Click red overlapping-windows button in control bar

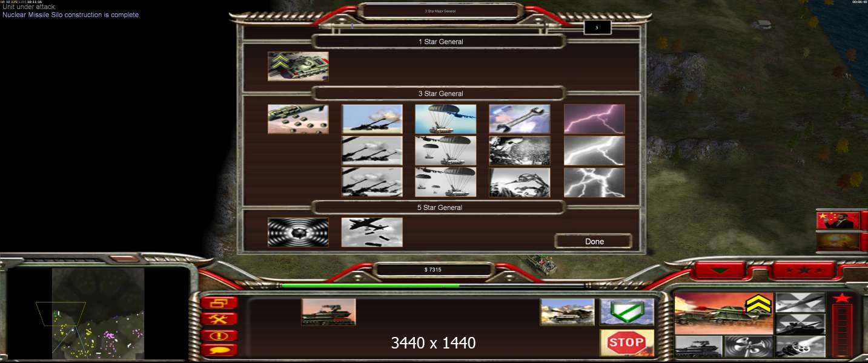(219, 302)
